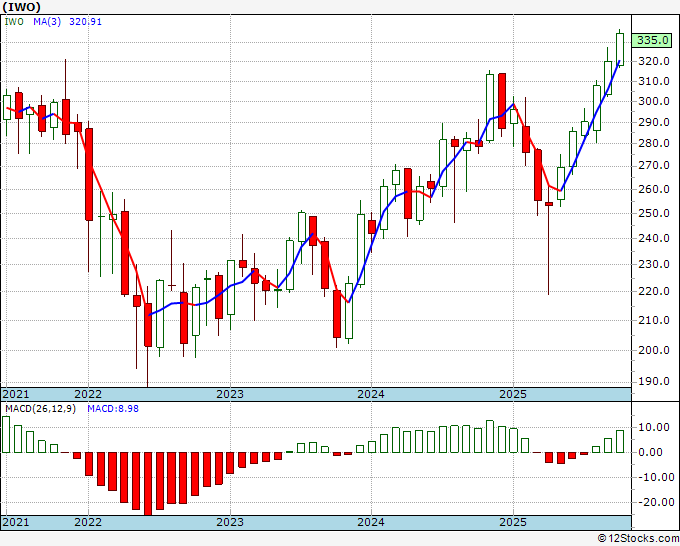Viewport: 680px width, 546px height.
Task: Click the 230.0 price axis label
Action: click(654, 264)
